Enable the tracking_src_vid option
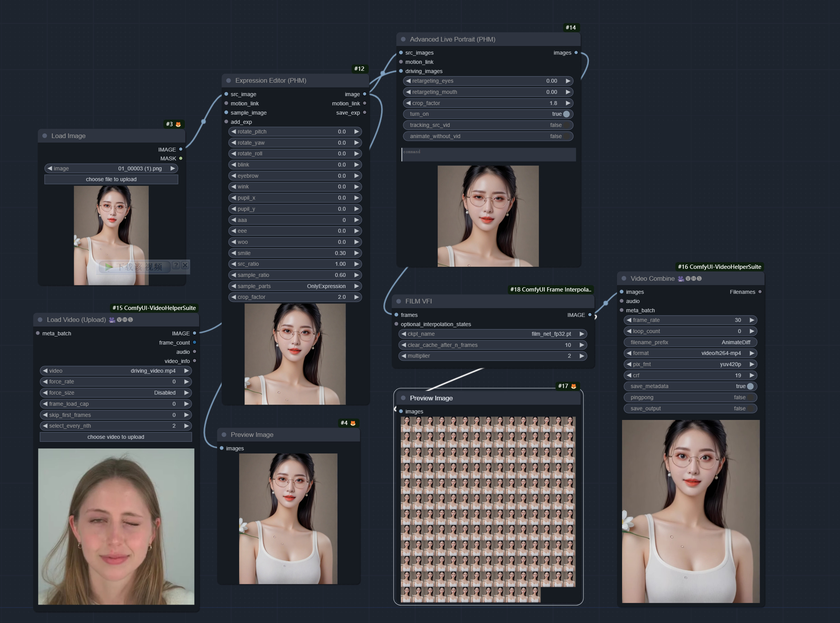 [567, 125]
